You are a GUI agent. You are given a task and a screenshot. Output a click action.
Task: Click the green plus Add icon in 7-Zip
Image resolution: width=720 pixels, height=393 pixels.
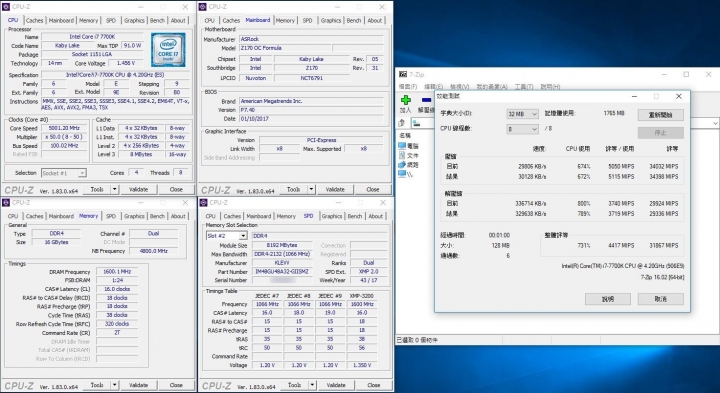405,100
